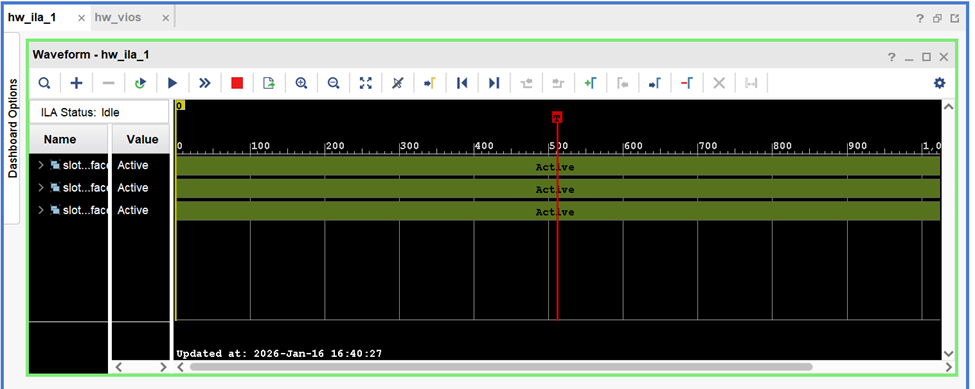This screenshot has height=389, width=975.
Task: Expand the first slot interface row
Action: [41, 165]
